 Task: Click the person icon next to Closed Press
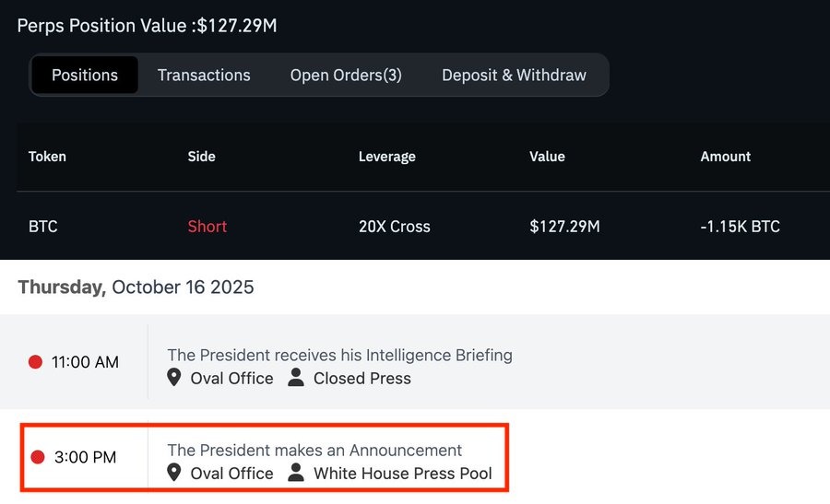[296, 378]
